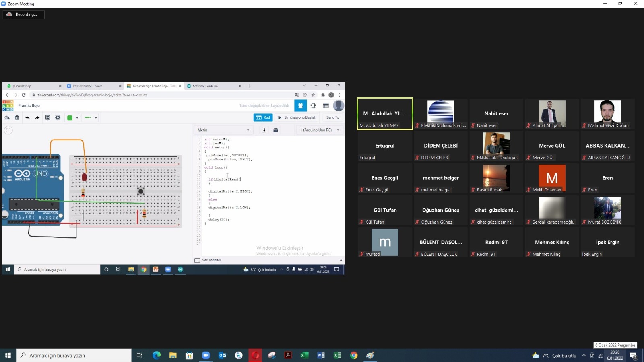Open Chrome tab search chevron in shared browser
Screen dimensions: 644x362
[x=304, y=86]
